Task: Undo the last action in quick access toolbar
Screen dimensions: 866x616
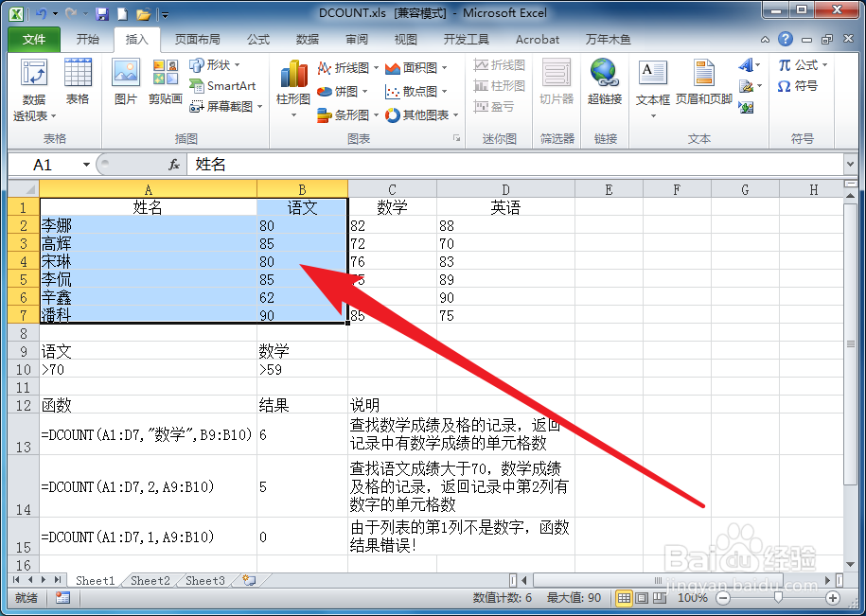Action: click(x=41, y=14)
